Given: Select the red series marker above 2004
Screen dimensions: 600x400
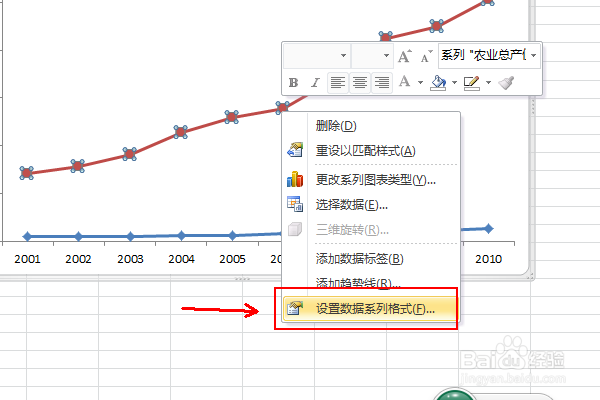Looking at the screenshot, I should (181, 132).
